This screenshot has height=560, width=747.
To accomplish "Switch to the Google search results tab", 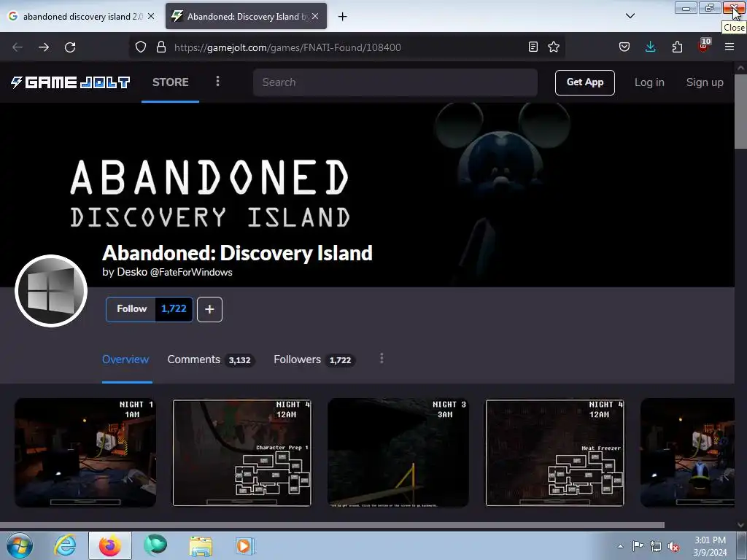I will pyautogui.click(x=81, y=16).
